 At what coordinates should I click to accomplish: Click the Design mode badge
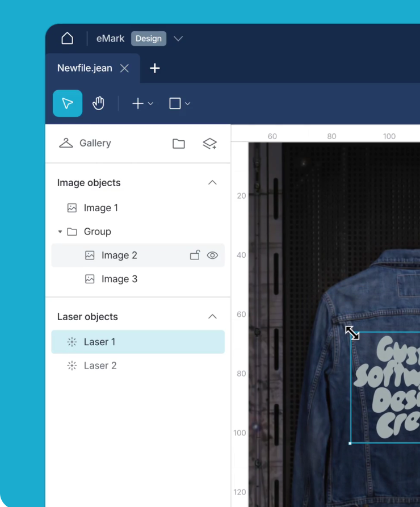point(149,39)
